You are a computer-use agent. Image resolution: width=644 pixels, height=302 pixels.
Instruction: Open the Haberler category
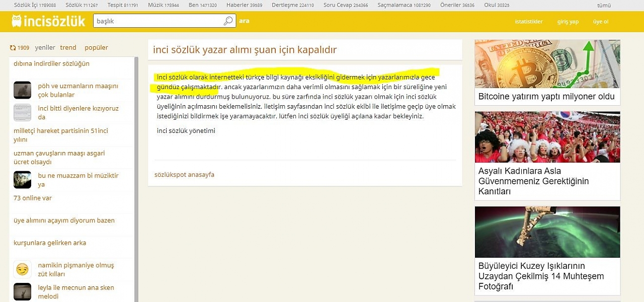tap(245, 5)
